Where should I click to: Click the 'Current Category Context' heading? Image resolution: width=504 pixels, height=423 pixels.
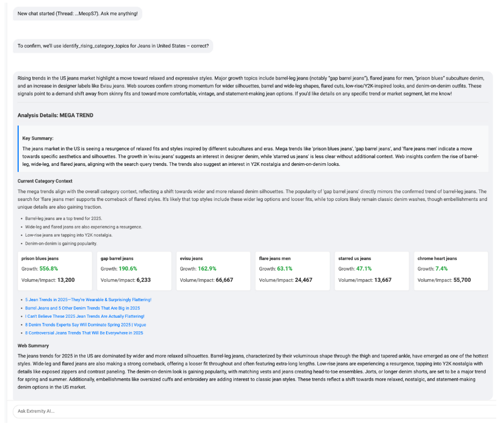coord(45,181)
